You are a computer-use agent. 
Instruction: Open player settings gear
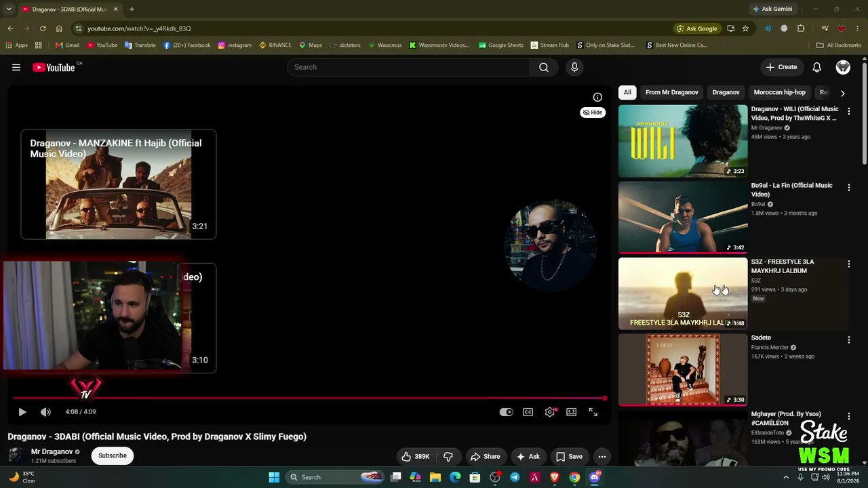(x=550, y=412)
